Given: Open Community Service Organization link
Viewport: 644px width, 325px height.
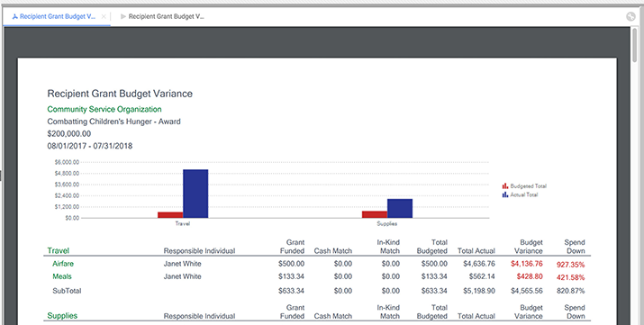Looking at the screenshot, I should pos(104,109).
